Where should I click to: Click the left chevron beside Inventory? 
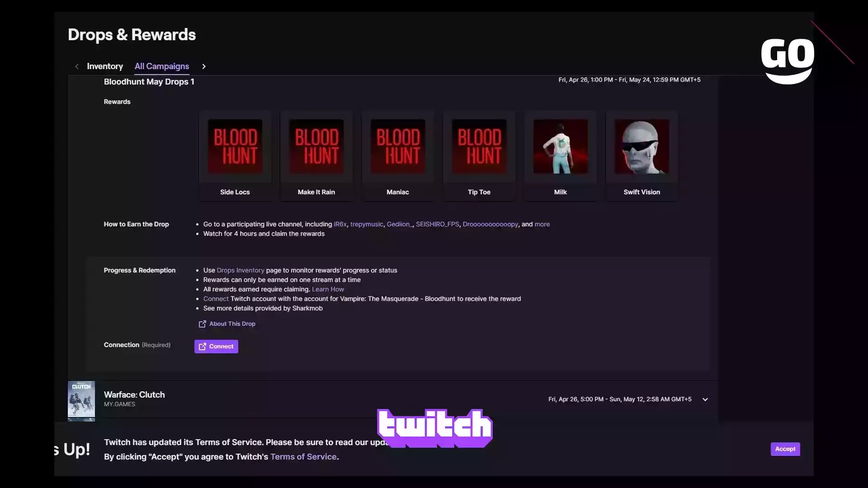[x=77, y=66]
